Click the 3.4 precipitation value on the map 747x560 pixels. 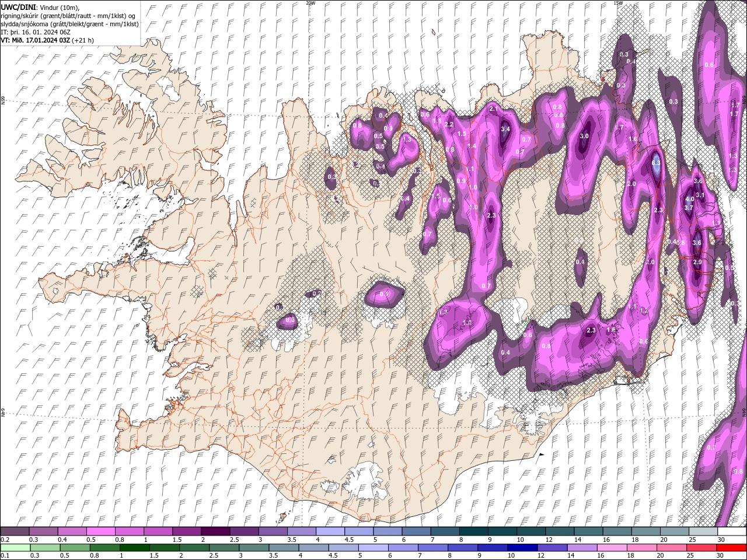point(505,129)
